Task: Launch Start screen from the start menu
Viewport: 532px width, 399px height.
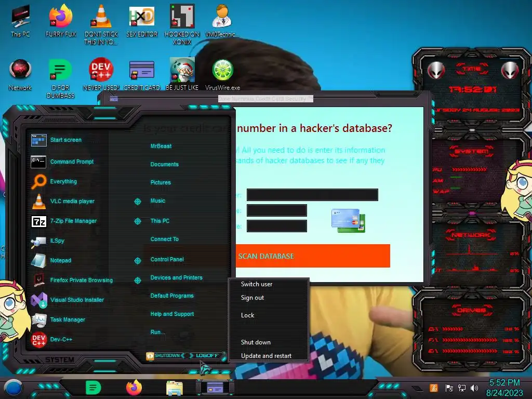Action: pos(66,140)
